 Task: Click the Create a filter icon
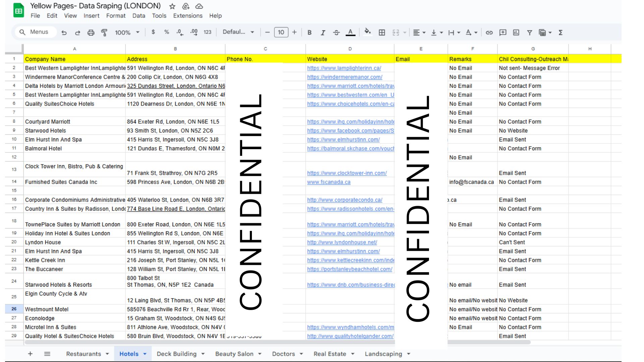tap(529, 33)
